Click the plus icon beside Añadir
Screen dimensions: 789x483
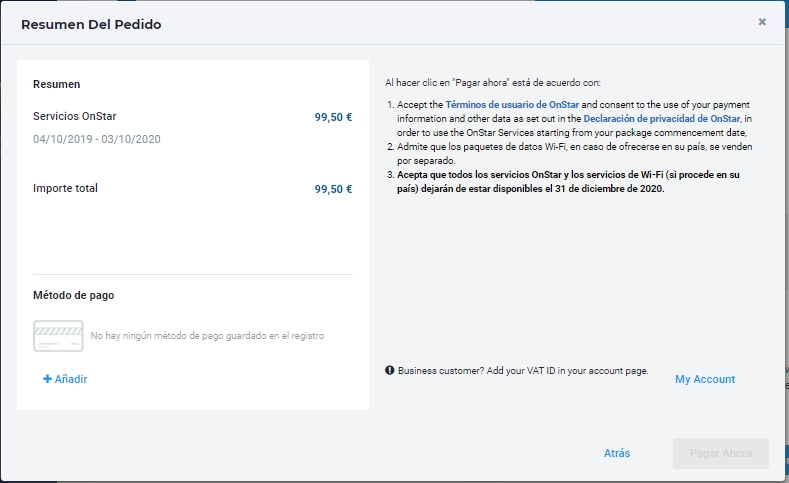[x=47, y=379]
